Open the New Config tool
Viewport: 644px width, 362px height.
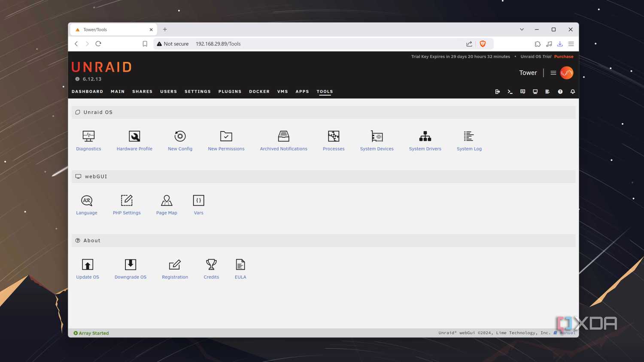pyautogui.click(x=180, y=141)
